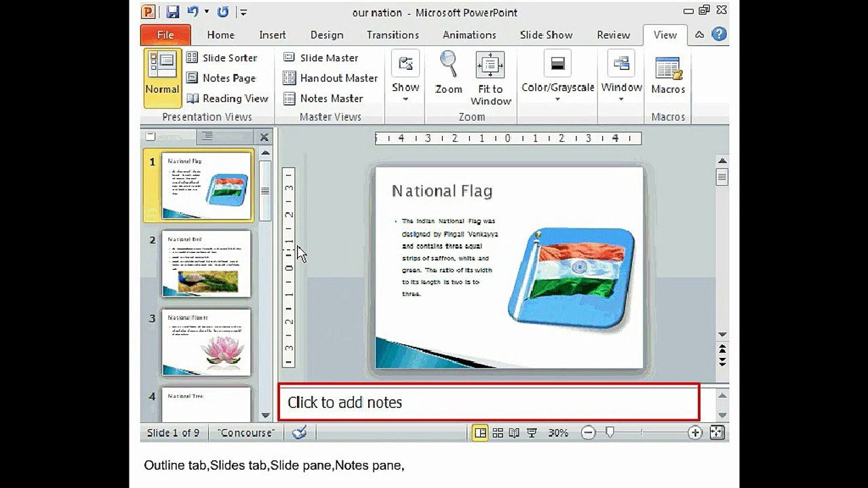Open the Zoom magnifier dialog
Image resolution: width=868 pixels, height=488 pixels.
click(x=448, y=73)
